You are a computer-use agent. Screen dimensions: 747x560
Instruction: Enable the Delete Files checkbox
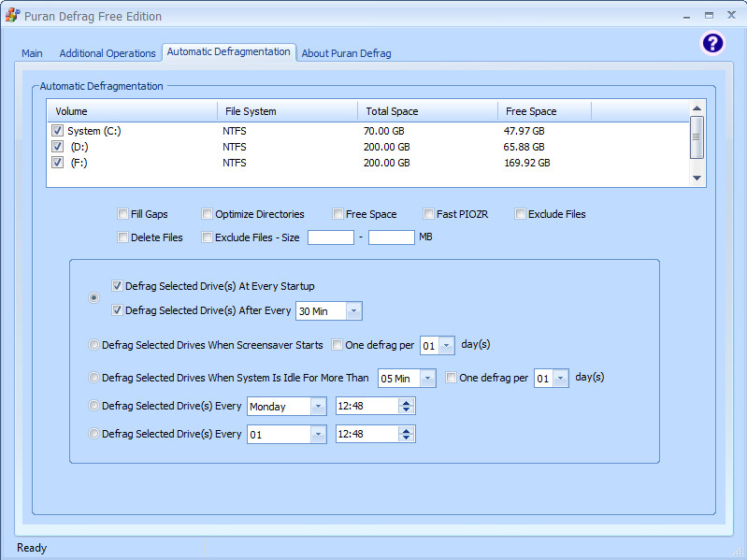click(122, 237)
